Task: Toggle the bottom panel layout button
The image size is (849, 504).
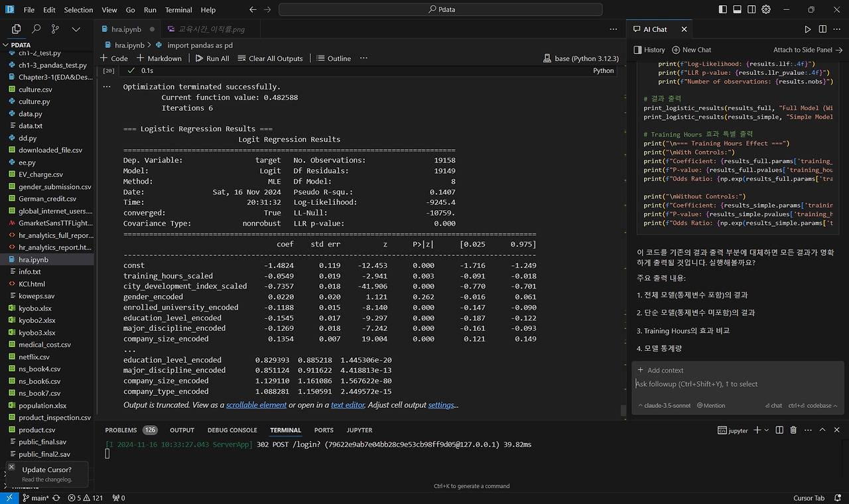Action: pos(738,10)
